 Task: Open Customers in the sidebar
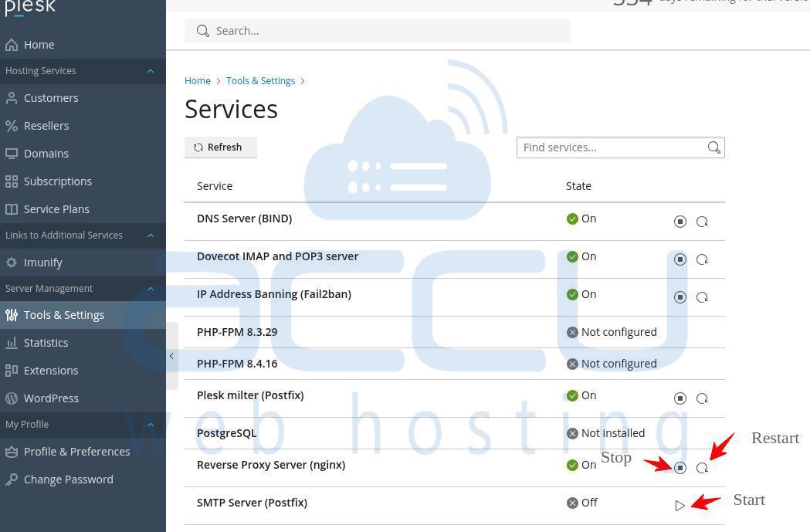pos(83,98)
